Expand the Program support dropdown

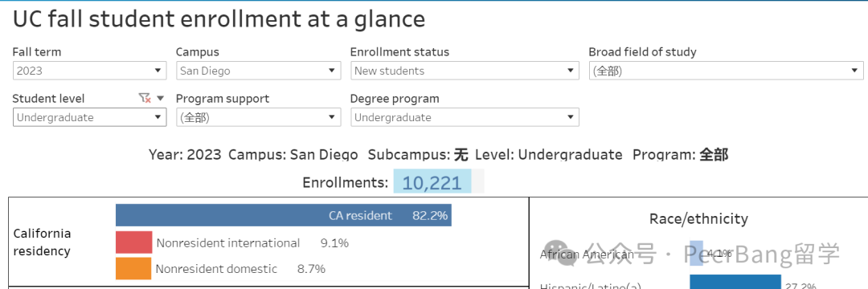pyautogui.click(x=258, y=117)
